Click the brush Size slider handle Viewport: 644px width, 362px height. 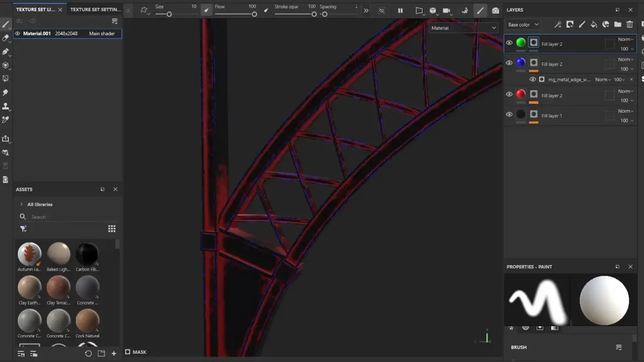pyautogui.click(x=169, y=14)
